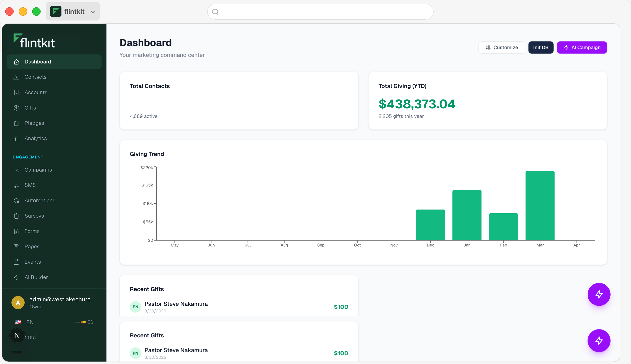Go to Accounts in the sidebar

pyautogui.click(x=54, y=93)
